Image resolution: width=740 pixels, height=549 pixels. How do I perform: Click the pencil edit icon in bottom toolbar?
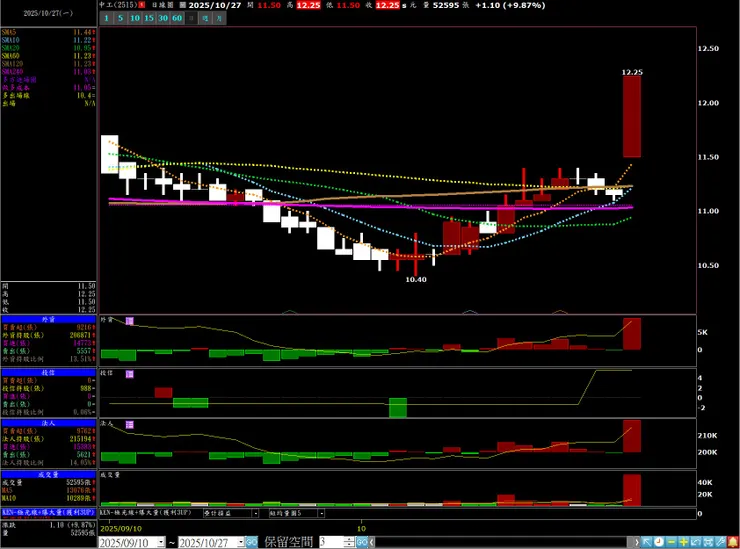pos(721,542)
